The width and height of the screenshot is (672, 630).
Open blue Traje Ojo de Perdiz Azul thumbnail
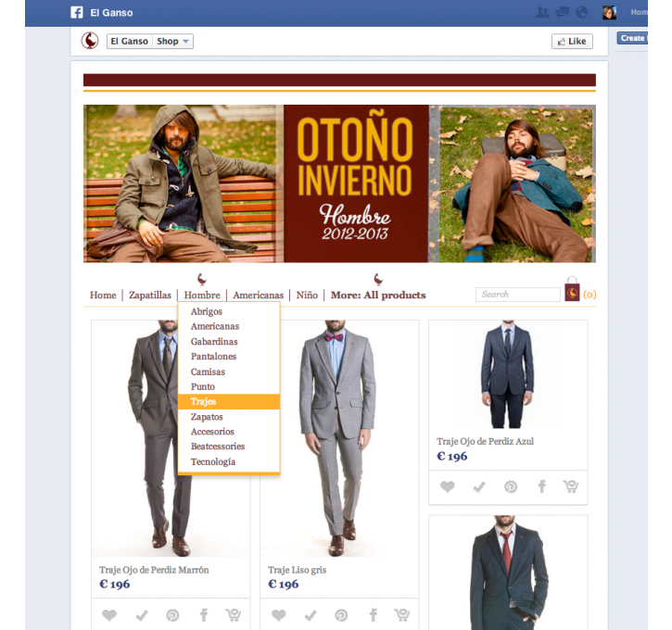pyautogui.click(x=508, y=374)
